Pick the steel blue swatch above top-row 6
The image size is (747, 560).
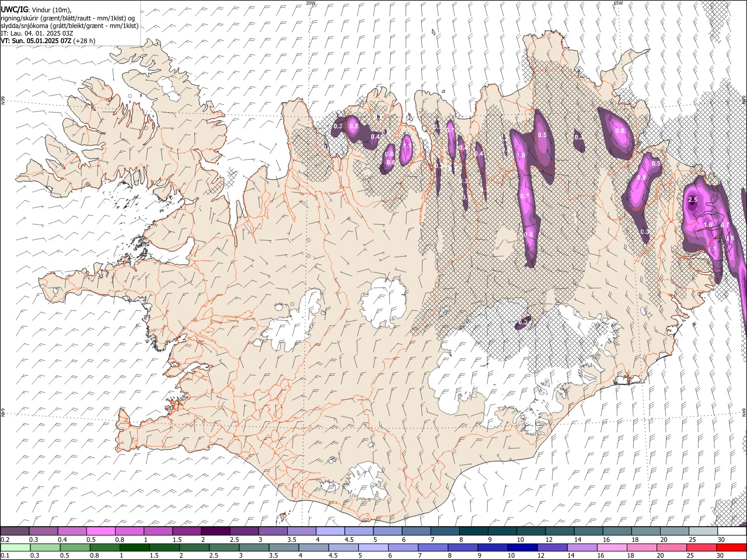coord(417,531)
